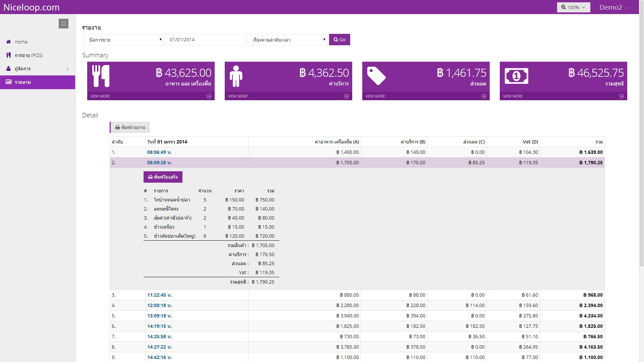Image resolution: width=644 pixels, height=362 pixels.
Task: Open the 100% zoom dropdown
Action: [574, 7]
